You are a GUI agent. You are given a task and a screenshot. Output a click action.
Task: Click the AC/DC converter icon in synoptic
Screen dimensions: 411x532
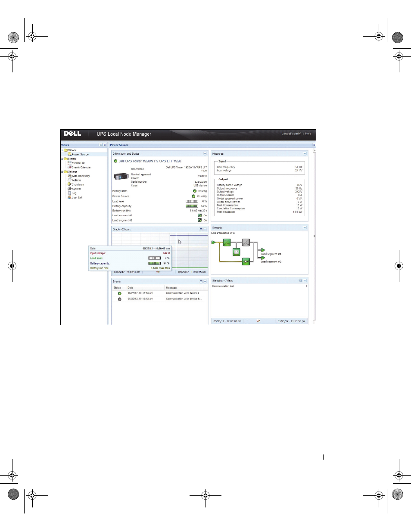coord(227,243)
